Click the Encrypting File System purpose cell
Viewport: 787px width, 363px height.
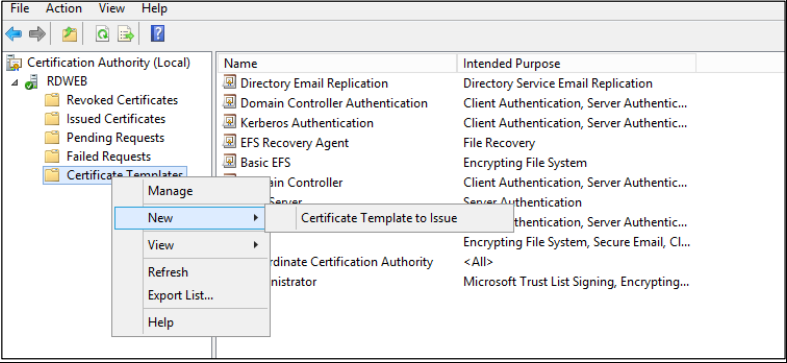coord(525,163)
